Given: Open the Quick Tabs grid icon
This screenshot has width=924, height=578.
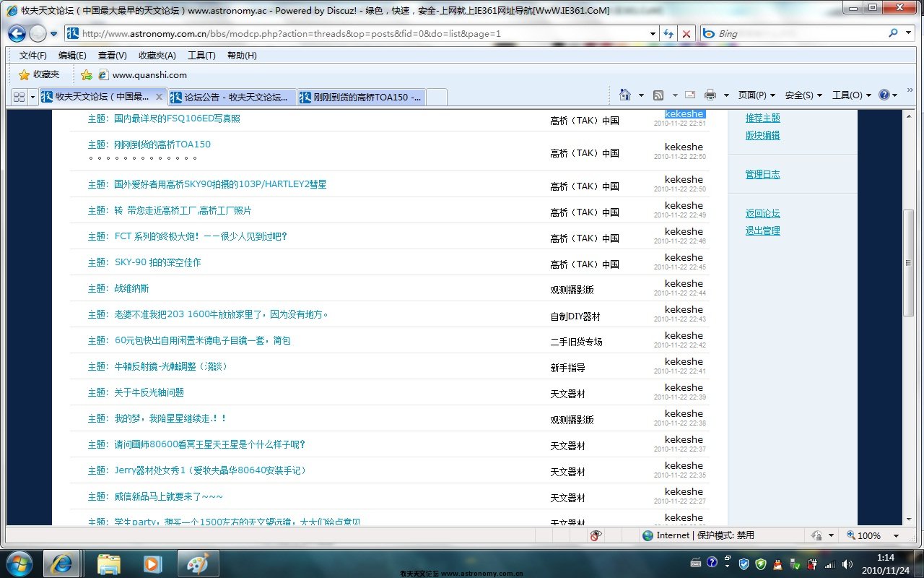Looking at the screenshot, I should tap(19, 96).
